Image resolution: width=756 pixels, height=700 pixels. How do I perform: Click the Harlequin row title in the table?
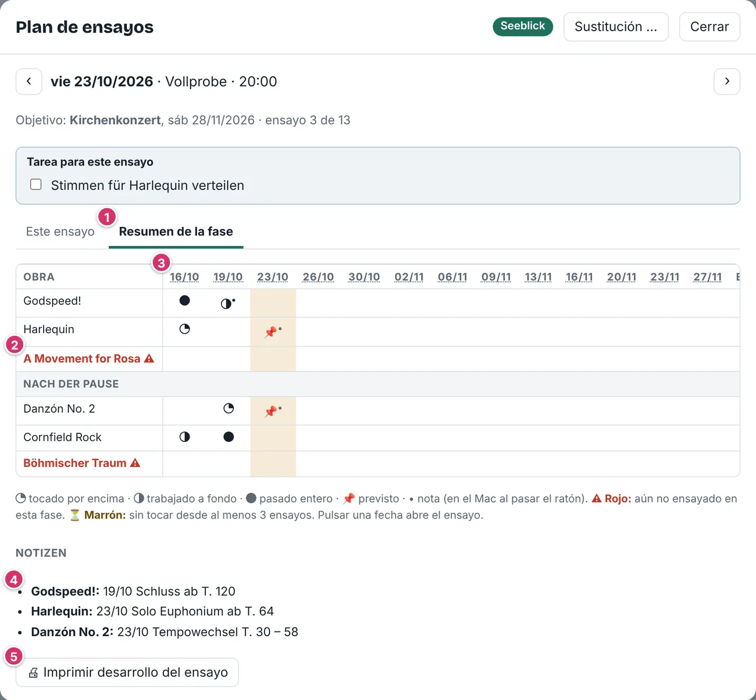[49, 329]
